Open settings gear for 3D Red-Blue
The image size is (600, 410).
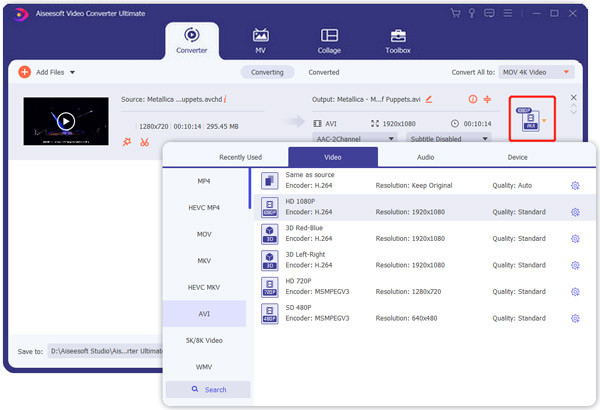575,239
